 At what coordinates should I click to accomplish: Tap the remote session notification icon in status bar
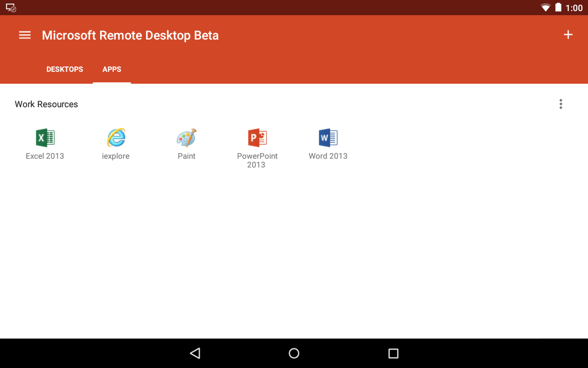coord(11,7)
